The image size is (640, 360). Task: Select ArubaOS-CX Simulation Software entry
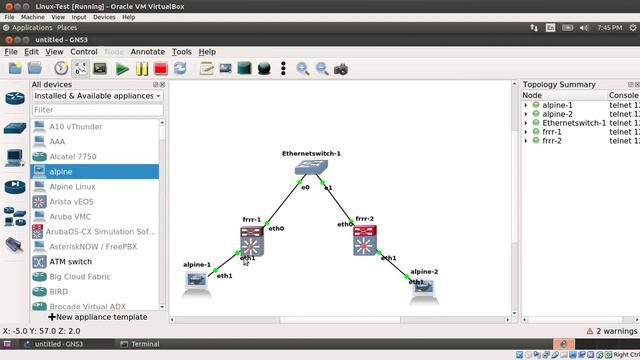[x=95, y=231]
